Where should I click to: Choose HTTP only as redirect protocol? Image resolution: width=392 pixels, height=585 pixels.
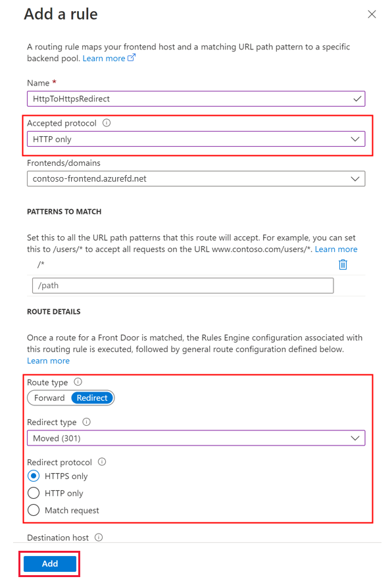click(34, 493)
